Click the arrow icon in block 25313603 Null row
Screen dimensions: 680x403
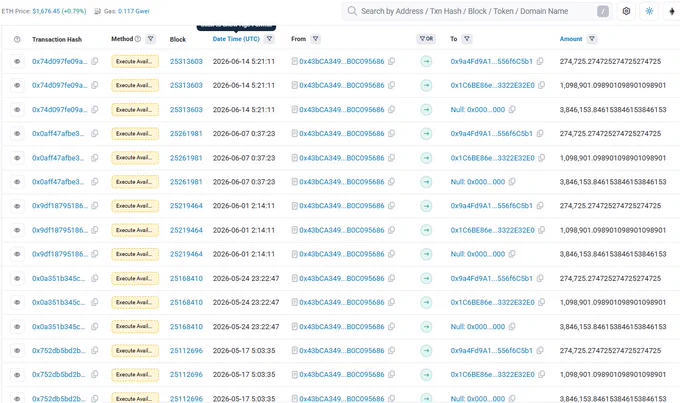426,110
